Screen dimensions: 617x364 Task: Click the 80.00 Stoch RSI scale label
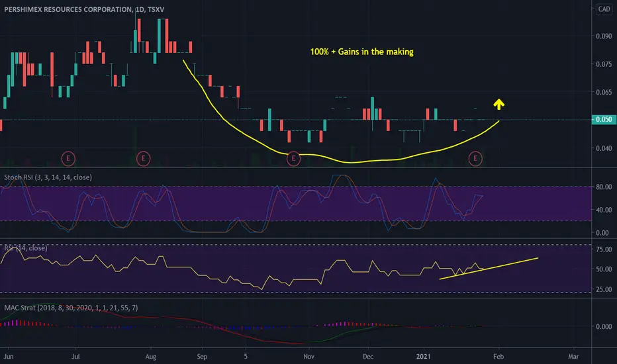point(604,187)
